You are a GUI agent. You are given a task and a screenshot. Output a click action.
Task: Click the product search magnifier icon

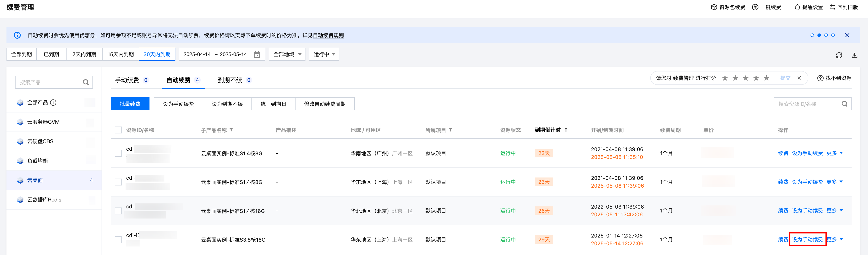point(86,82)
